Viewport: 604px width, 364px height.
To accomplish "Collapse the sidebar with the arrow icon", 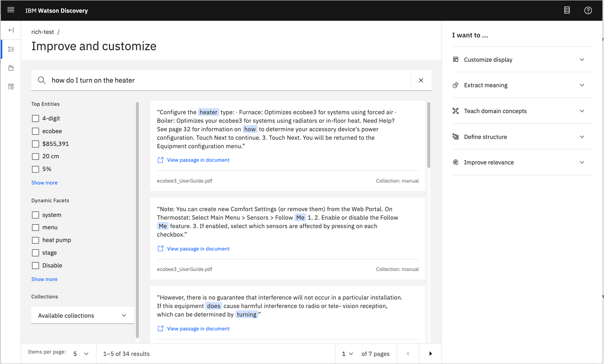I will coord(11,30).
